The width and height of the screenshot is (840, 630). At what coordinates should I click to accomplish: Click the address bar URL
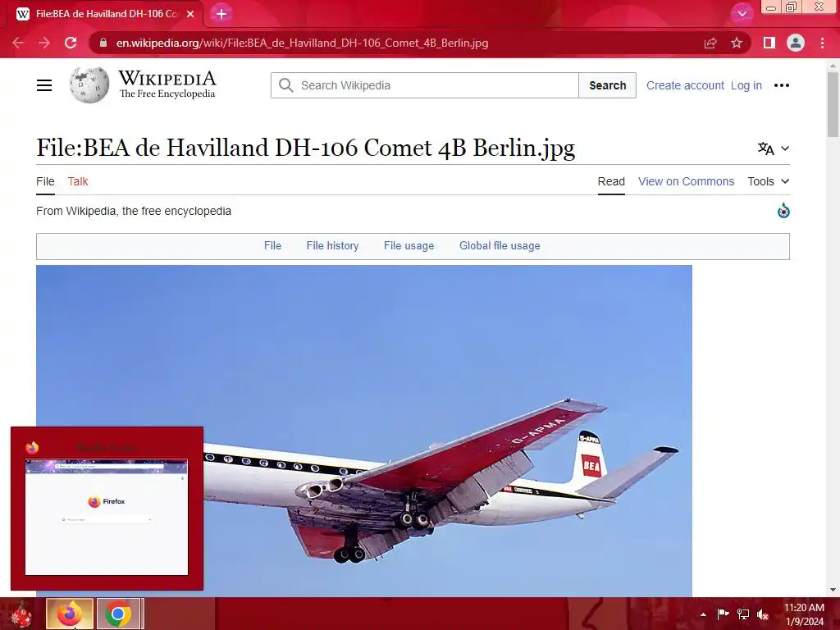point(302,43)
